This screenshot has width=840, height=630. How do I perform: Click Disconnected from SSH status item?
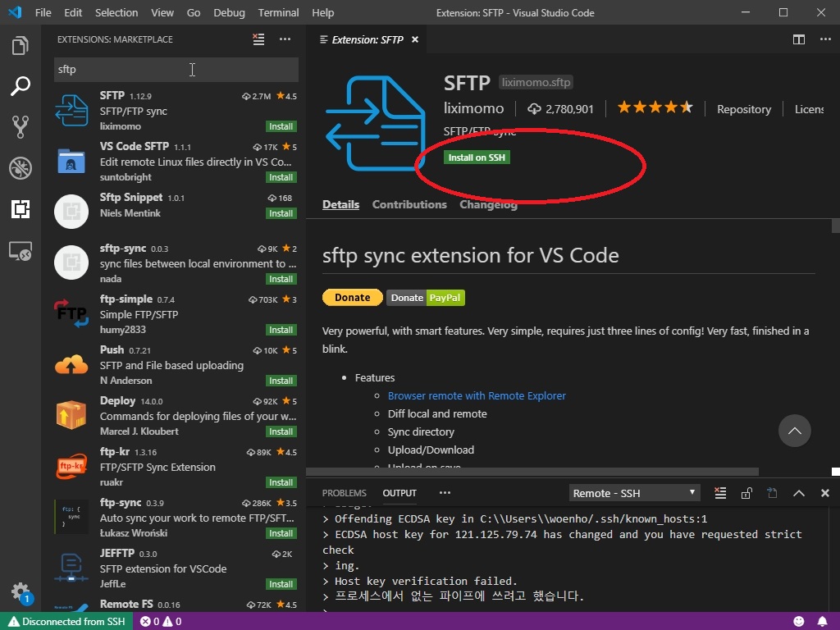(x=66, y=622)
